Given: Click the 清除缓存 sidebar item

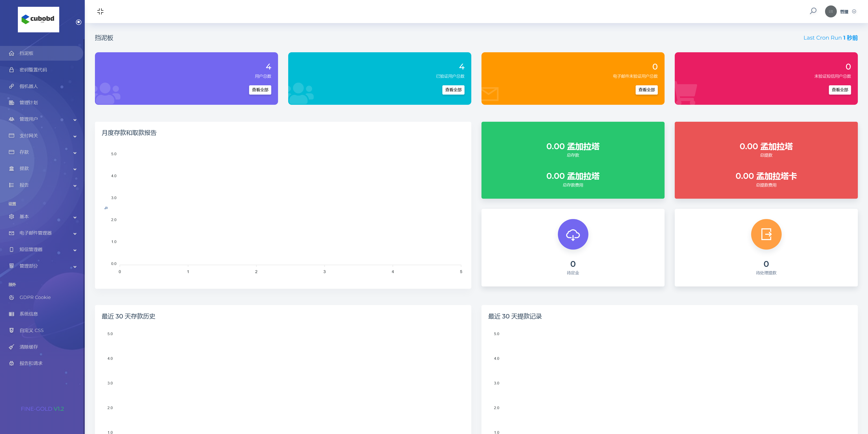Looking at the screenshot, I should click(29, 347).
